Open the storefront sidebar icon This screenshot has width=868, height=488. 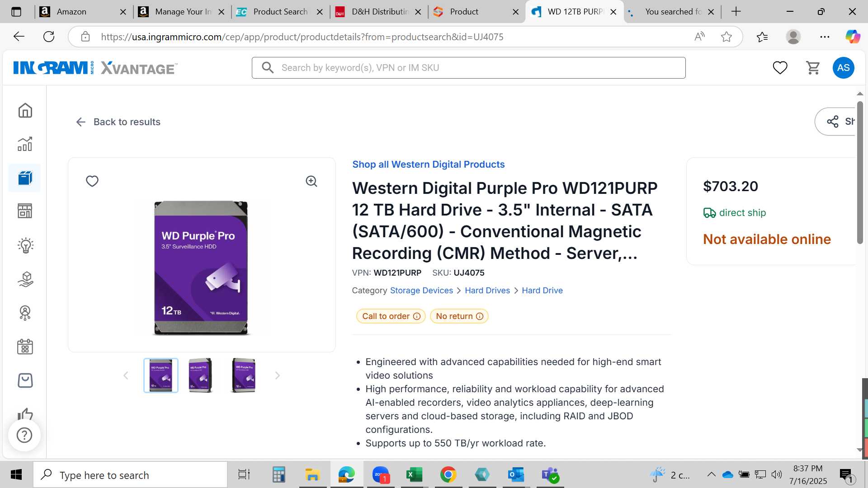click(25, 211)
